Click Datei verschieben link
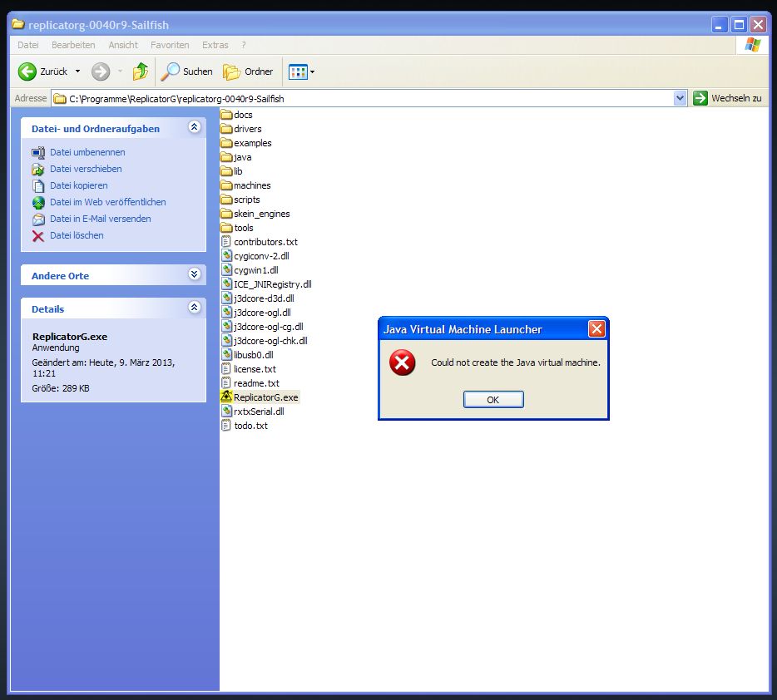The image size is (777, 700). [86, 169]
